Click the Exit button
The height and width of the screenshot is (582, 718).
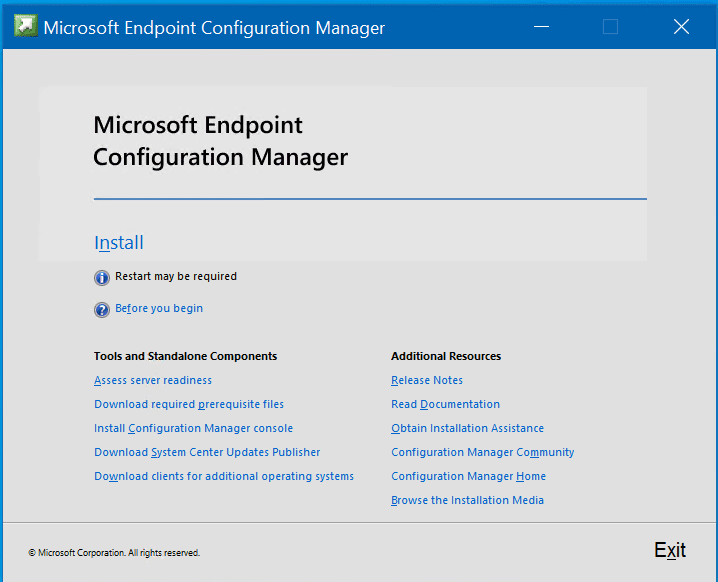coord(670,550)
